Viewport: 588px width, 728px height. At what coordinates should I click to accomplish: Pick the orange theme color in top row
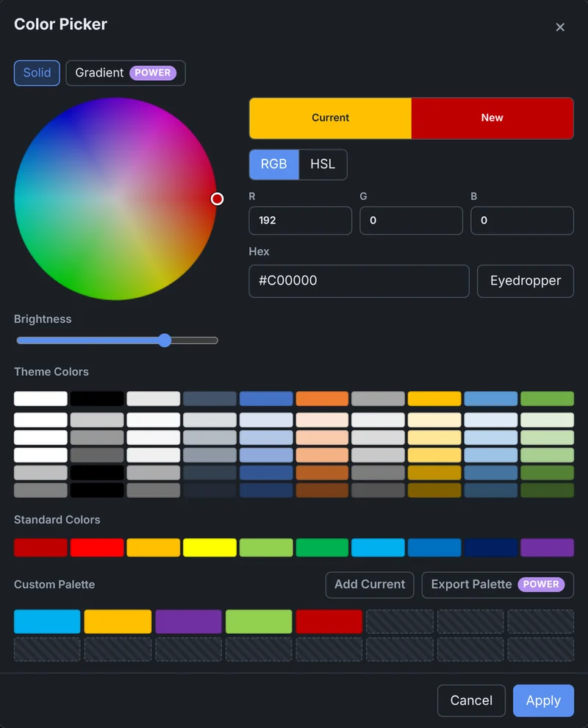click(x=322, y=399)
